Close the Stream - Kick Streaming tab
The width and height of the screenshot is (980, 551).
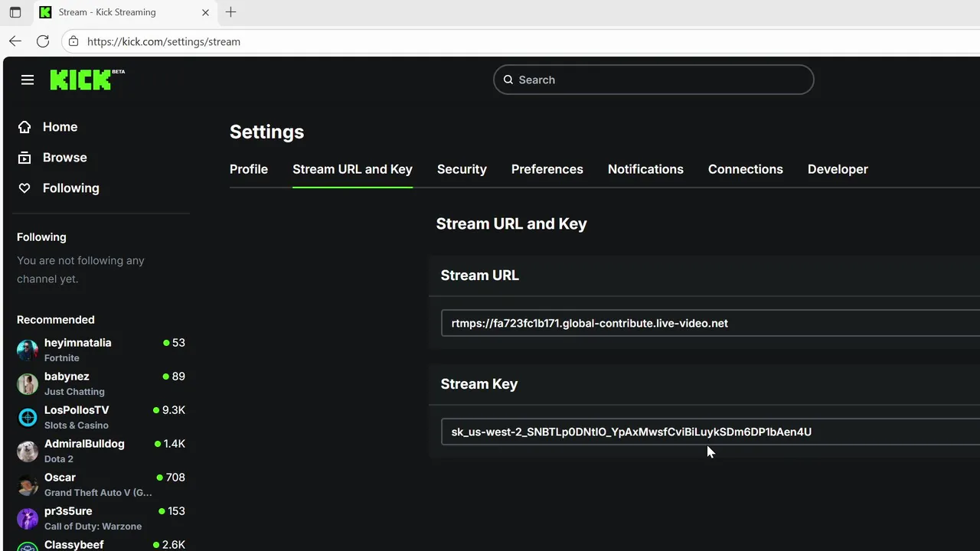(x=205, y=12)
